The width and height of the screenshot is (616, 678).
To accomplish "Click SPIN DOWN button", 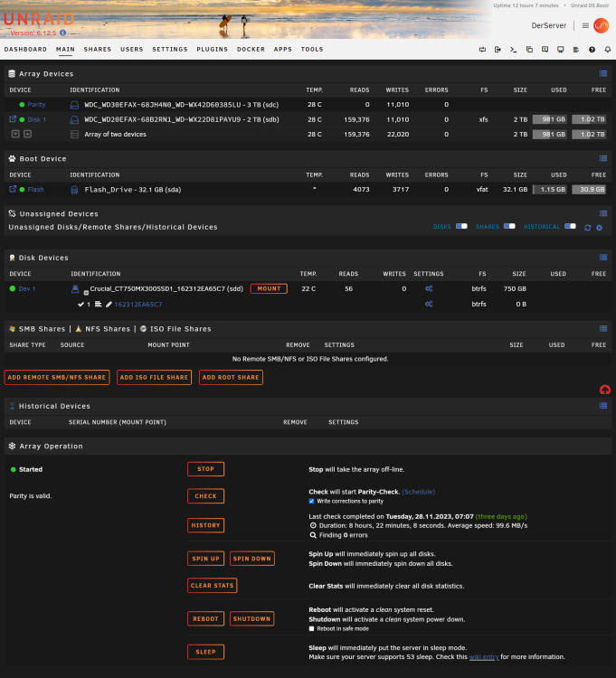I will (252, 559).
